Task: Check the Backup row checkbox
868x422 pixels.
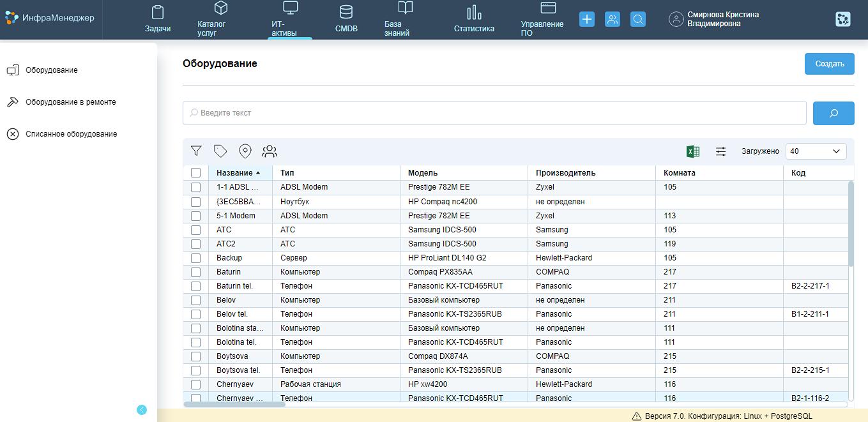Action: [195, 258]
